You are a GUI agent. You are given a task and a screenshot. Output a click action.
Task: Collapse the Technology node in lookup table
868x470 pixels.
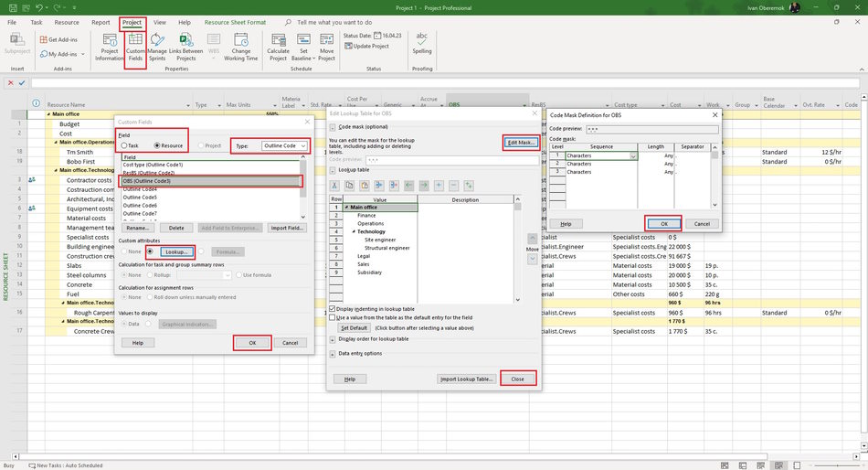[355, 231]
